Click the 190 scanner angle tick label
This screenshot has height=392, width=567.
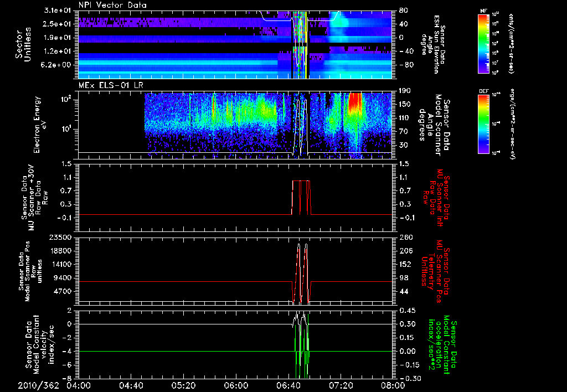(404, 91)
